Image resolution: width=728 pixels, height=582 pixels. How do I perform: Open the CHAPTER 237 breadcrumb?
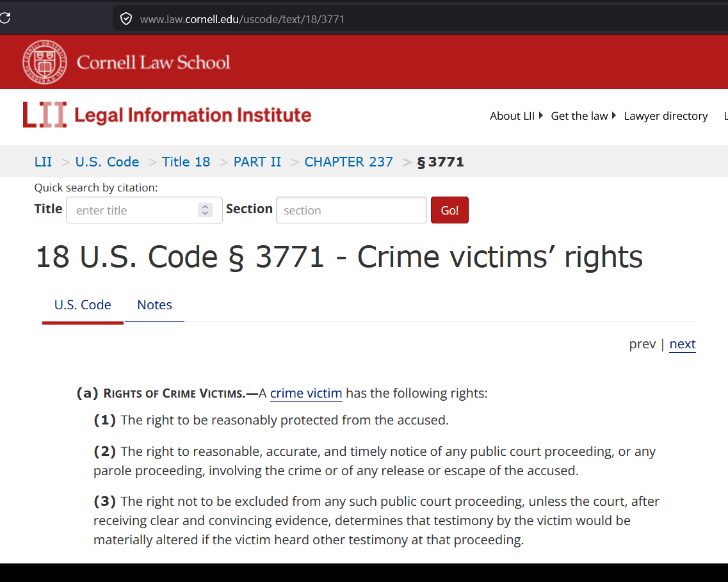[349, 161]
